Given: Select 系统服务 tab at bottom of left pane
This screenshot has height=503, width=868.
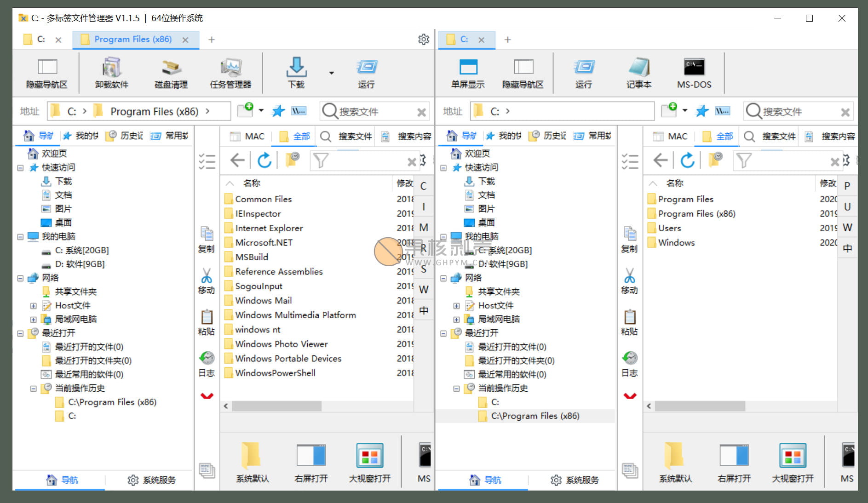Looking at the screenshot, I should (x=152, y=480).
